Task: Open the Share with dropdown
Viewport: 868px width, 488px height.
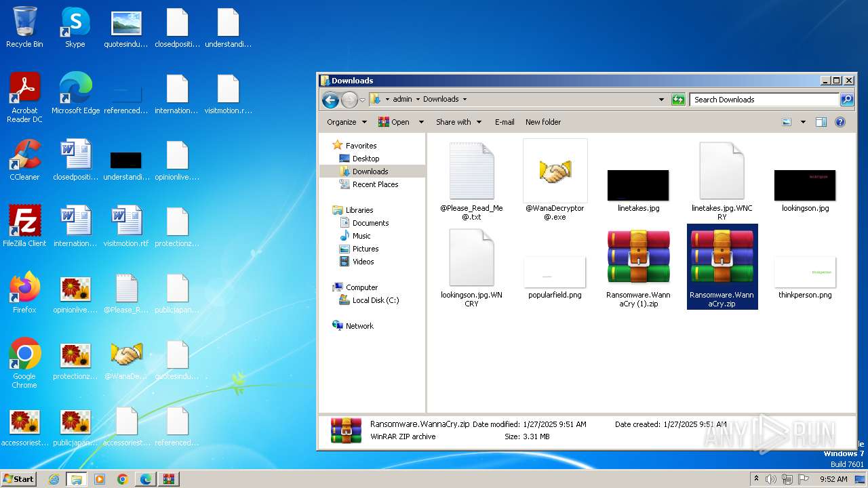Action: click(458, 122)
